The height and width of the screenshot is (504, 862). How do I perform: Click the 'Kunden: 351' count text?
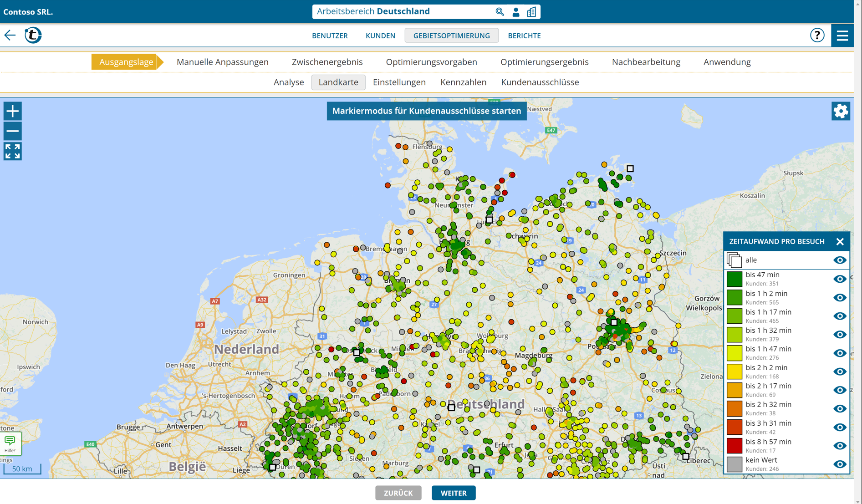point(762,284)
